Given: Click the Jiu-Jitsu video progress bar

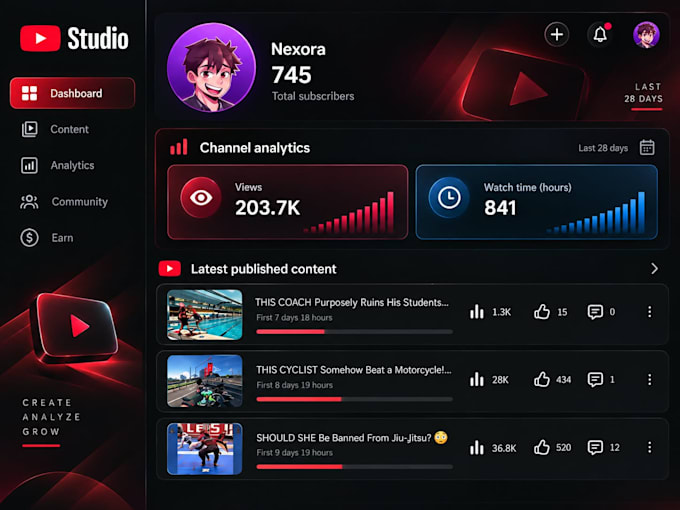Looking at the screenshot, I should [x=354, y=467].
